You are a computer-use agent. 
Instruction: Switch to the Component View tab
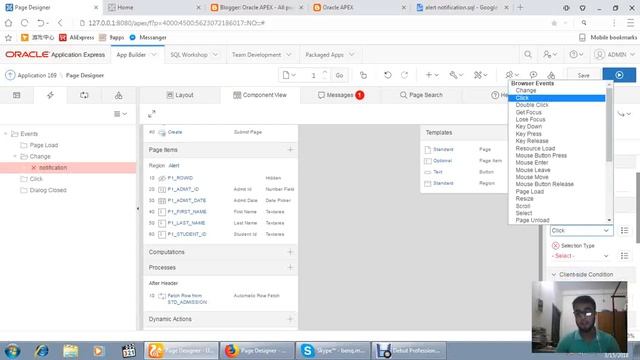pos(260,95)
